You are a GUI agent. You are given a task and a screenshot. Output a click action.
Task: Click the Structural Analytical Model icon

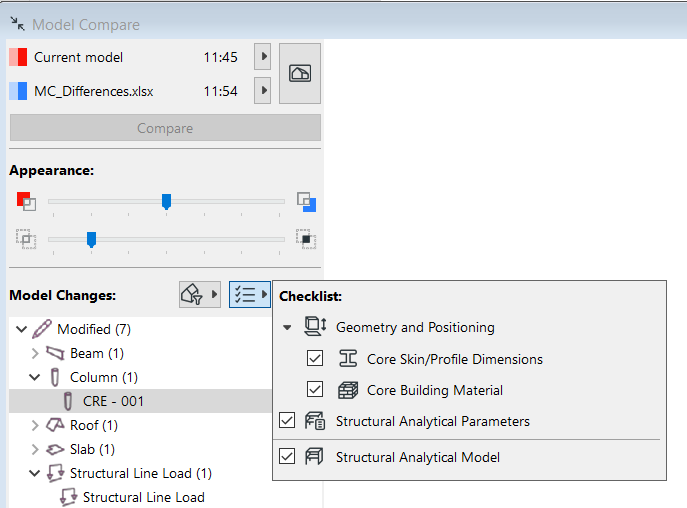[316, 457]
